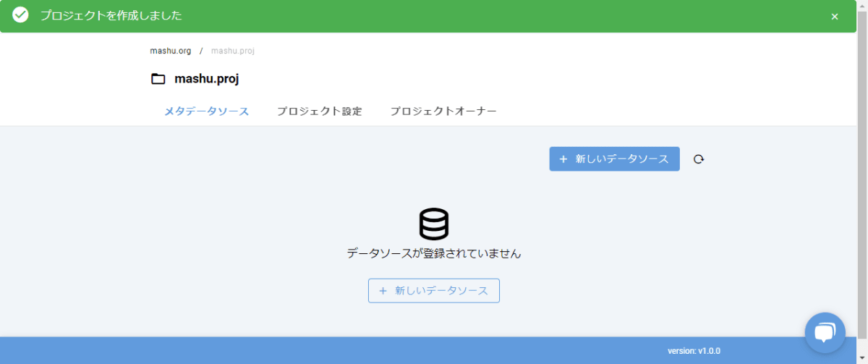This screenshot has height=364, width=868.
Task: Switch to the メタデータソース tab
Action: 207,111
